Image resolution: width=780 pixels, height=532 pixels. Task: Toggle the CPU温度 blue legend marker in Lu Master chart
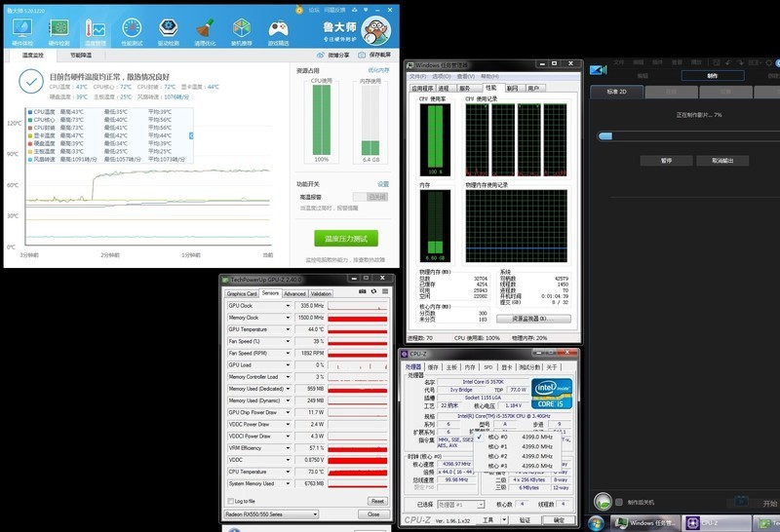30,112
